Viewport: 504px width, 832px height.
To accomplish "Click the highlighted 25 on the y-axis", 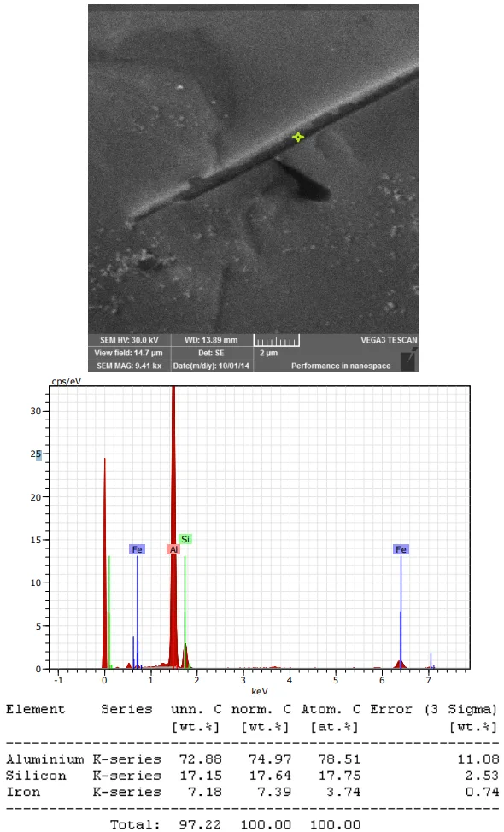I will click(x=36, y=454).
